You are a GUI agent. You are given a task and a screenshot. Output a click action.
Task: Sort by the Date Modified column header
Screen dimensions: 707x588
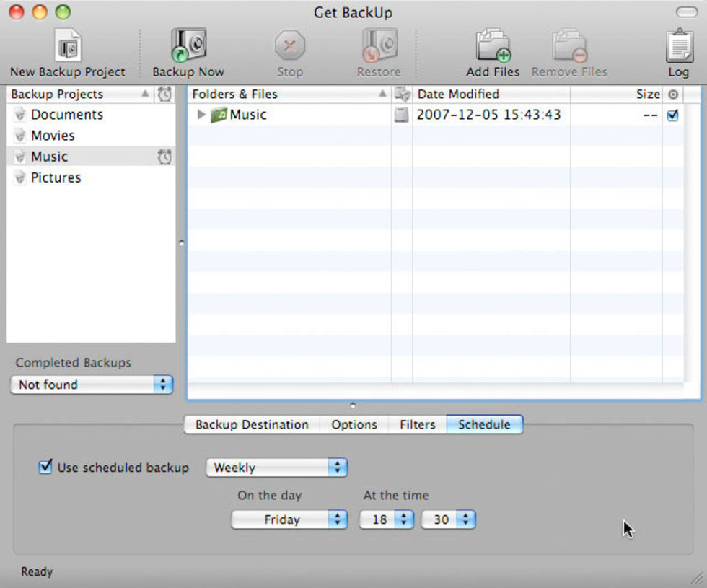pos(491,94)
